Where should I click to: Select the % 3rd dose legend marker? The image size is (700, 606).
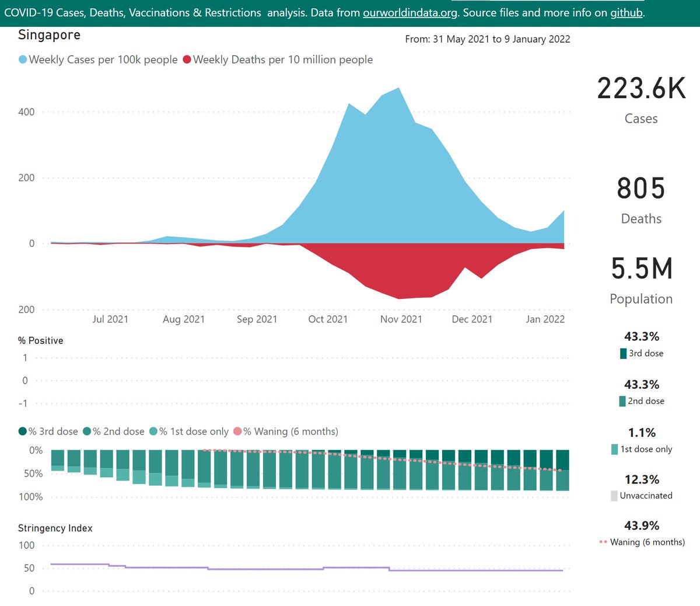click(23, 431)
